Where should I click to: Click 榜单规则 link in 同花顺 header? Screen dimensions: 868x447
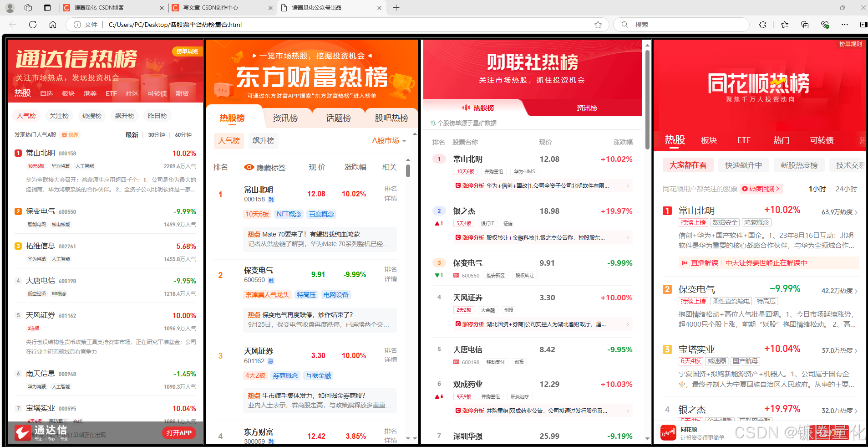click(850, 44)
